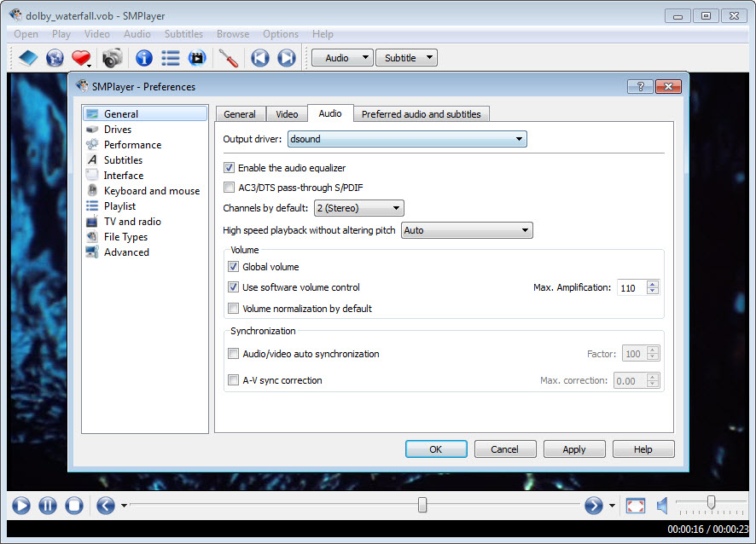Open Channels by default dropdown
The width and height of the screenshot is (756, 544).
358,208
